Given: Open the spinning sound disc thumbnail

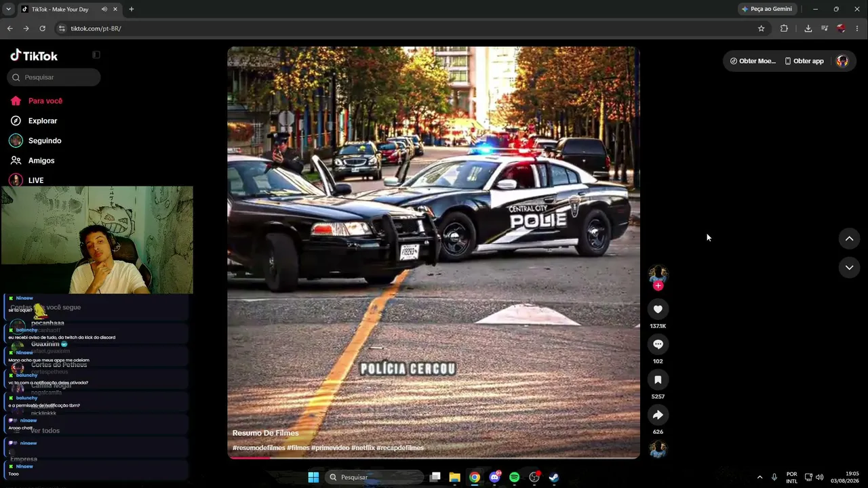Looking at the screenshot, I should coord(658,449).
